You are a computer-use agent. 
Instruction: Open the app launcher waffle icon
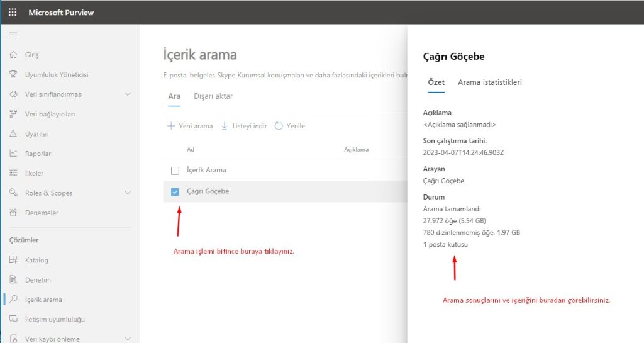tap(13, 13)
